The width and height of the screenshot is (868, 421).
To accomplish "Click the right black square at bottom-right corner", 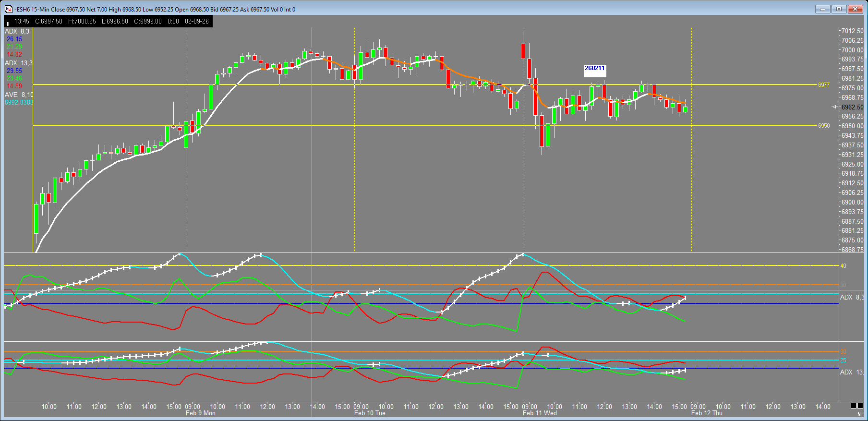I will point(860,406).
